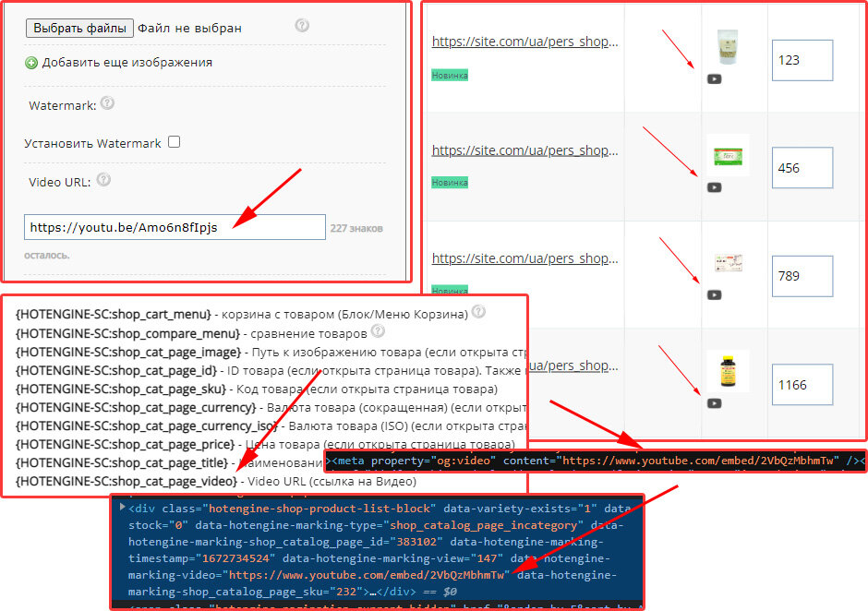This screenshot has height=611, width=868.
Task: Open the help tooltip next to Watermark label
Action: pyautogui.click(x=108, y=104)
